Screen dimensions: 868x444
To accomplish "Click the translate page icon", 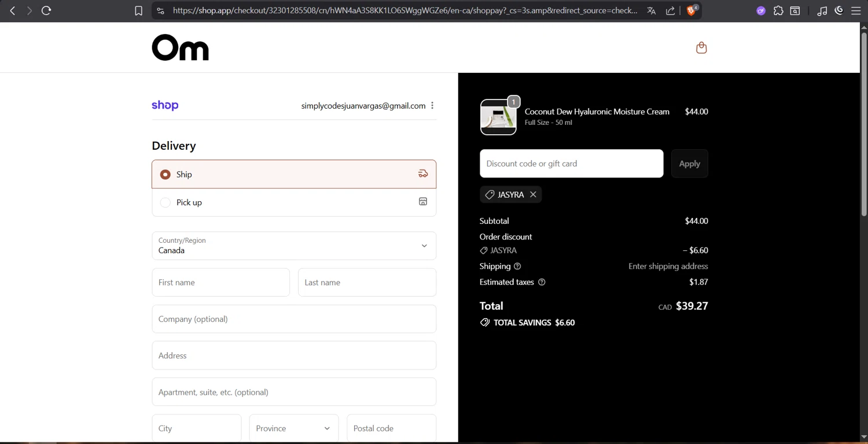I will (x=652, y=10).
